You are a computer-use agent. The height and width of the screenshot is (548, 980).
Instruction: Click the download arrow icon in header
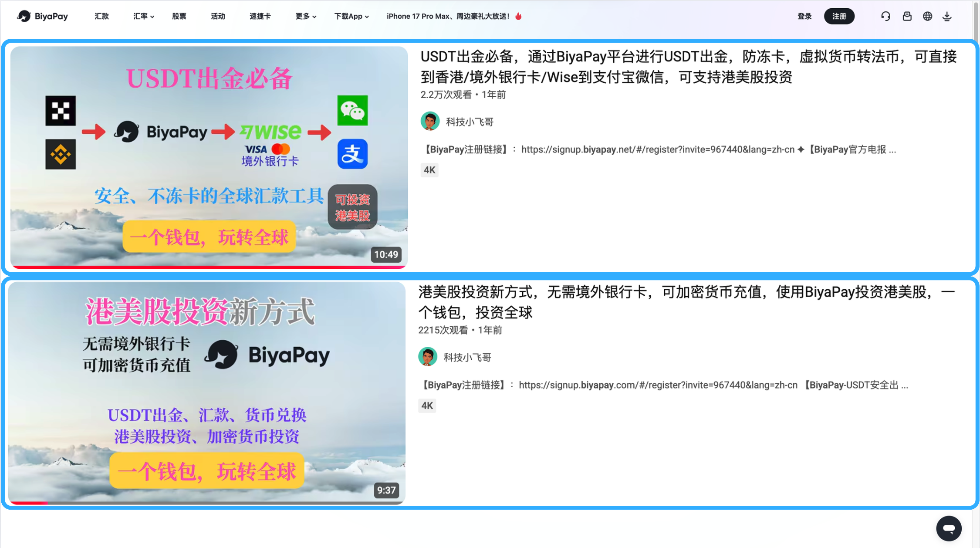[947, 16]
